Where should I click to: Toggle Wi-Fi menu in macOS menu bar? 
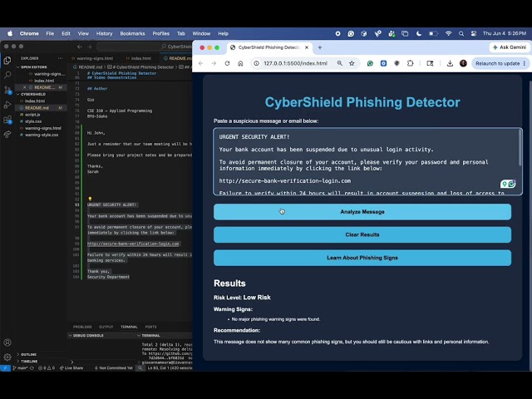(449, 33)
